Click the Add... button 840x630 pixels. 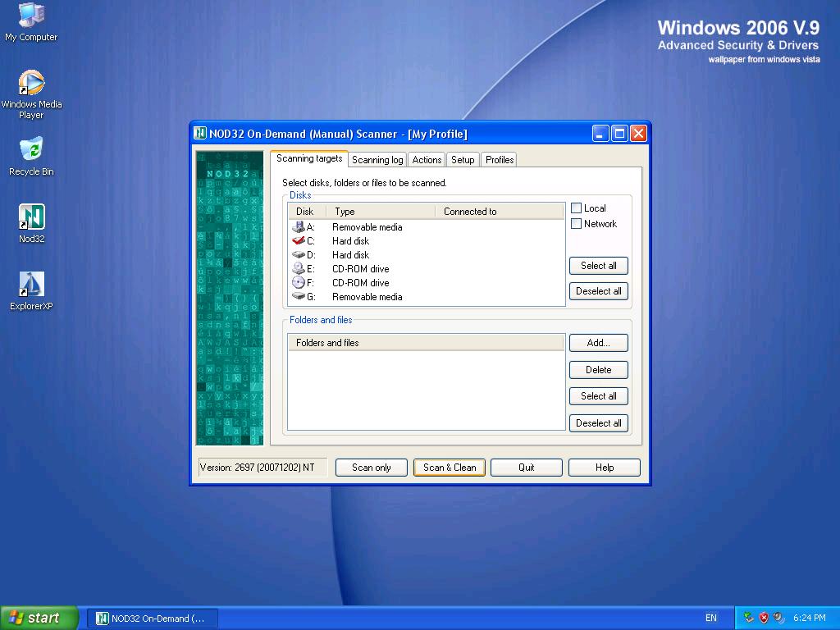[x=598, y=343]
